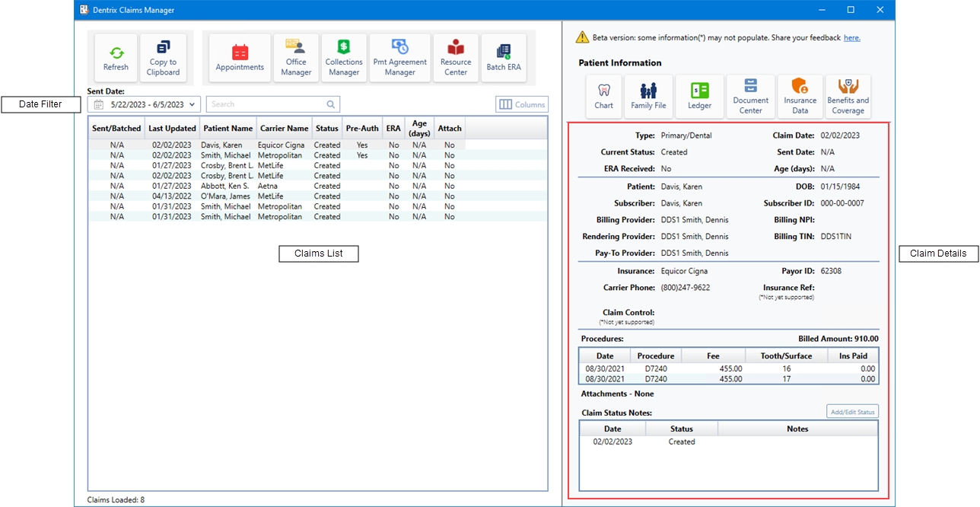Click the Billing TIN value DDS1TIN
This screenshot has width=980, height=507.
click(x=836, y=237)
